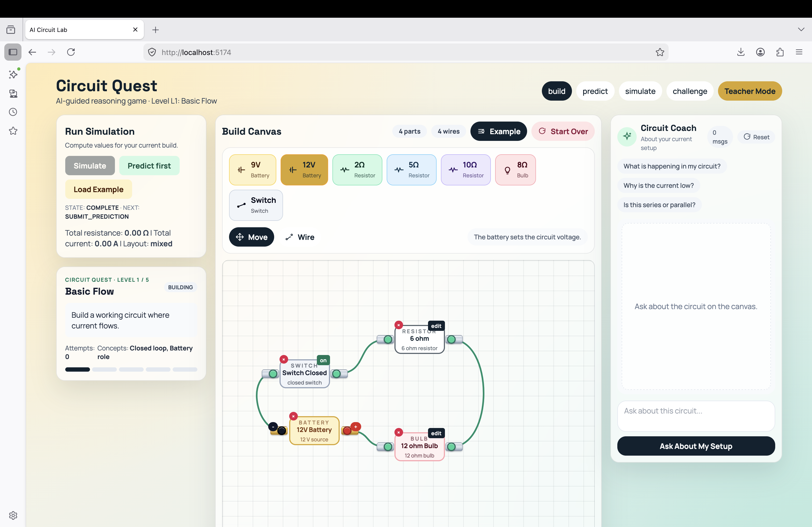Add a Switch part from palette
This screenshot has width=812, height=527.
point(256,205)
